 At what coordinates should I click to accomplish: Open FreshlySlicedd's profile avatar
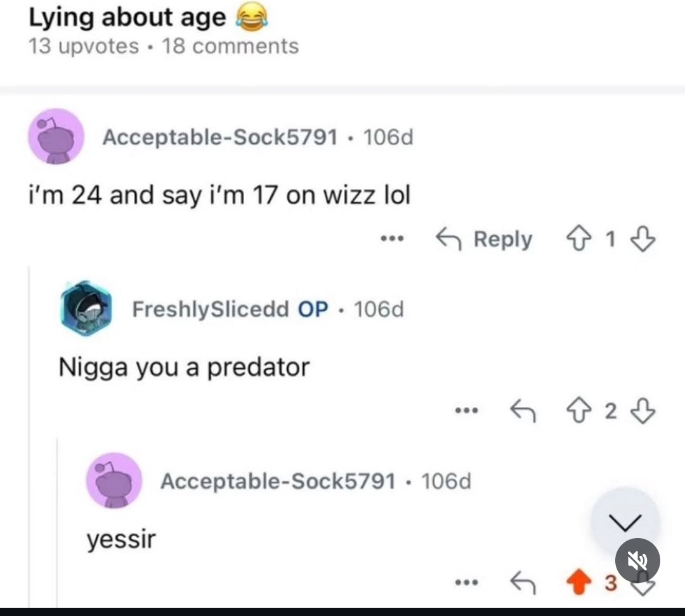tap(86, 308)
